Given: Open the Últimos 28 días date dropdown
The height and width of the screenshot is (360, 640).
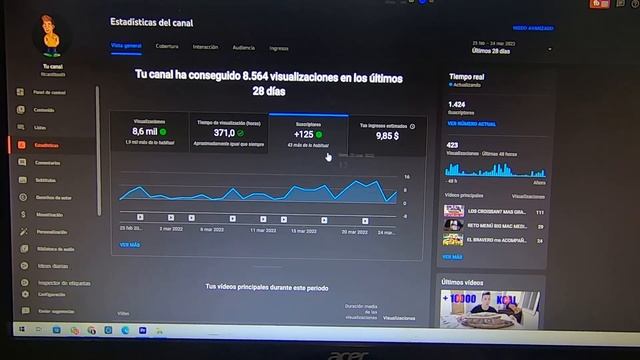Looking at the screenshot, I should click(x=512, y=48).
